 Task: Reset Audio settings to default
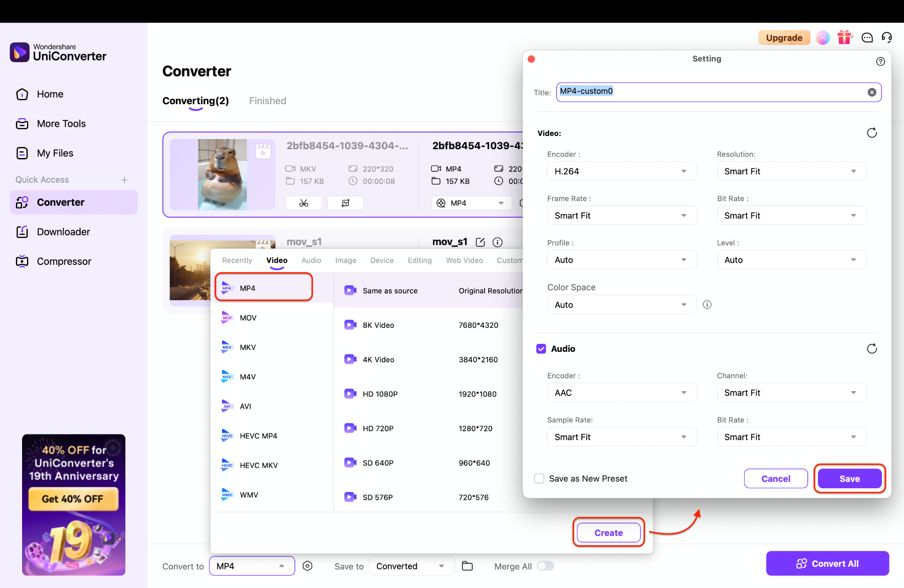click(872, 349)
